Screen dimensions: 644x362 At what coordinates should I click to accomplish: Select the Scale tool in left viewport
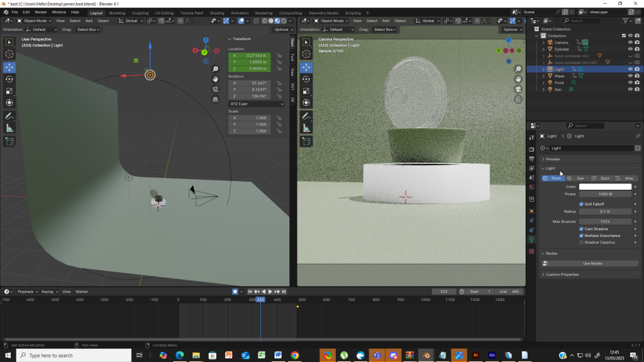point(9,90)
